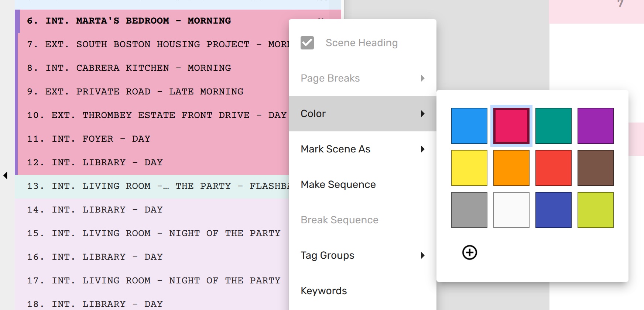Expand the Page Breaks submenu arrow
This screenshot has height=310, width=644.
[422, 78]
